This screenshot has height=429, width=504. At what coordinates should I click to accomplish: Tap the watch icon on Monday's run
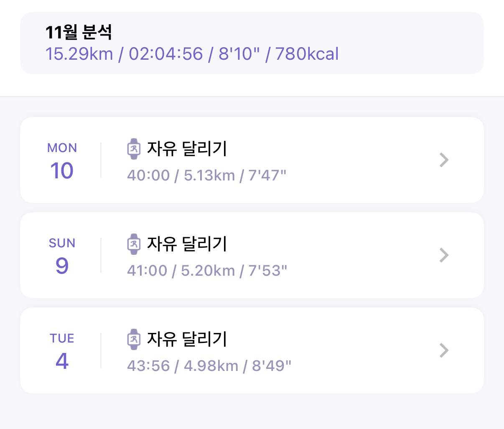[x=134, y=149]
